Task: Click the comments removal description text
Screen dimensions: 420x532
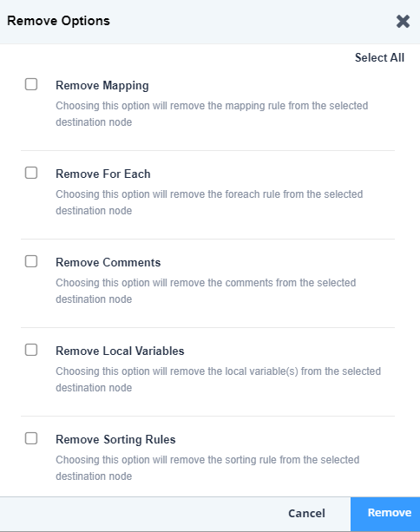Action: click(x=206, y=291)
